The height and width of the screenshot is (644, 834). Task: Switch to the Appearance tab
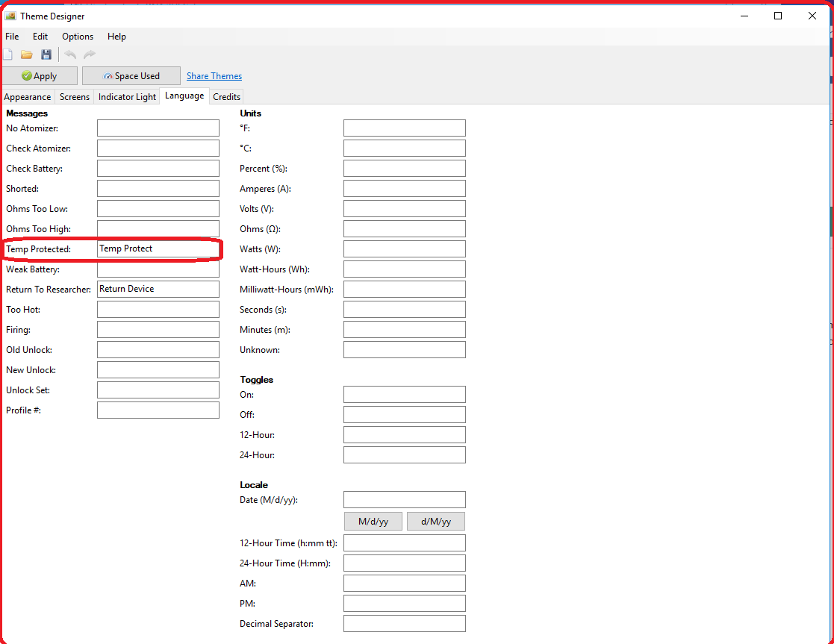pyautogui.click(x=28, y=97)
